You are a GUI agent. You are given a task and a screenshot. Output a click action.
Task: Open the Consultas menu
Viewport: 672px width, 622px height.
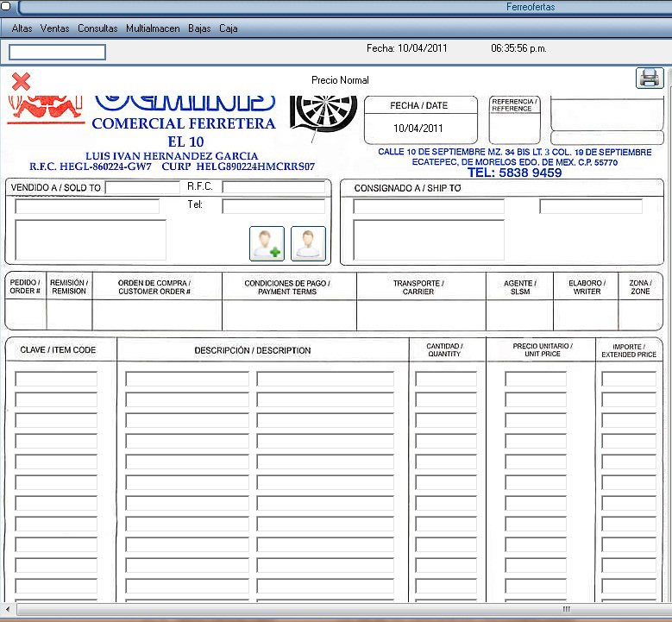click(x=97, y=28)
